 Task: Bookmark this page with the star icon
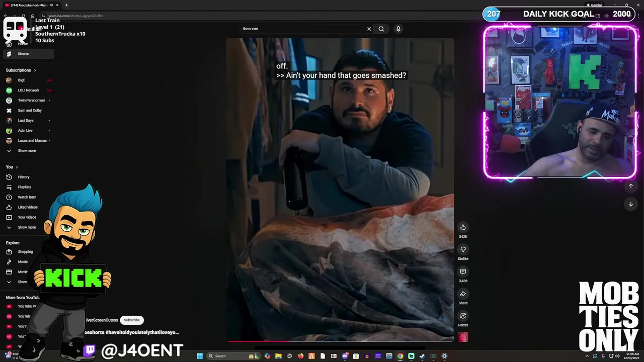607,16
